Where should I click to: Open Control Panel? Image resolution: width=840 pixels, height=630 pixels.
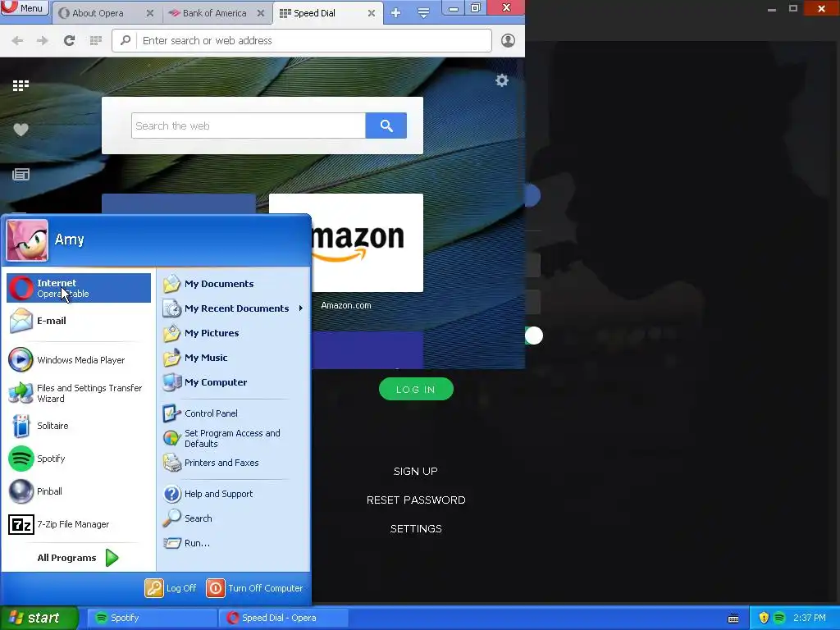coord(234,413)
